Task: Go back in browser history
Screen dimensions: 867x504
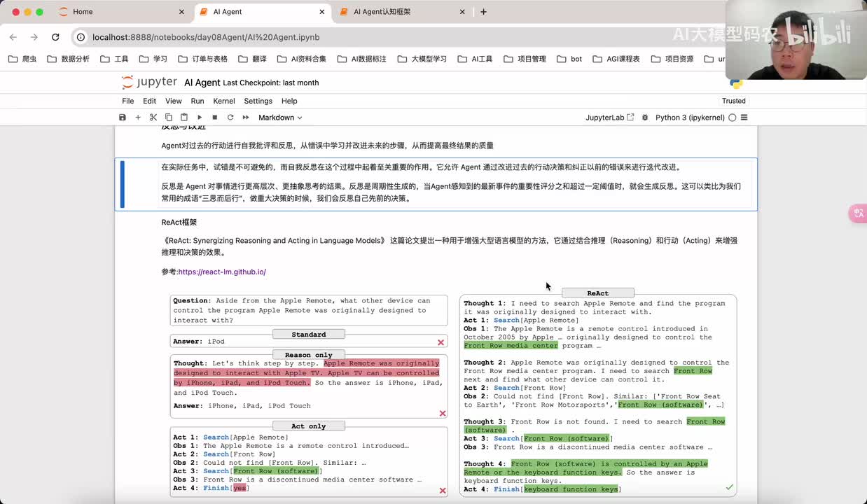Action: 13,37
